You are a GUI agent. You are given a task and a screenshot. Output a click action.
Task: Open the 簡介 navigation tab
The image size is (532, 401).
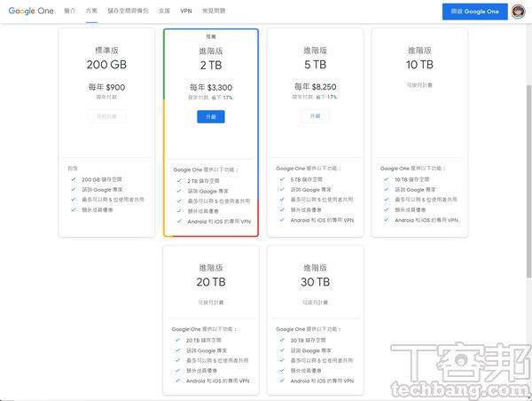point(69,11)
